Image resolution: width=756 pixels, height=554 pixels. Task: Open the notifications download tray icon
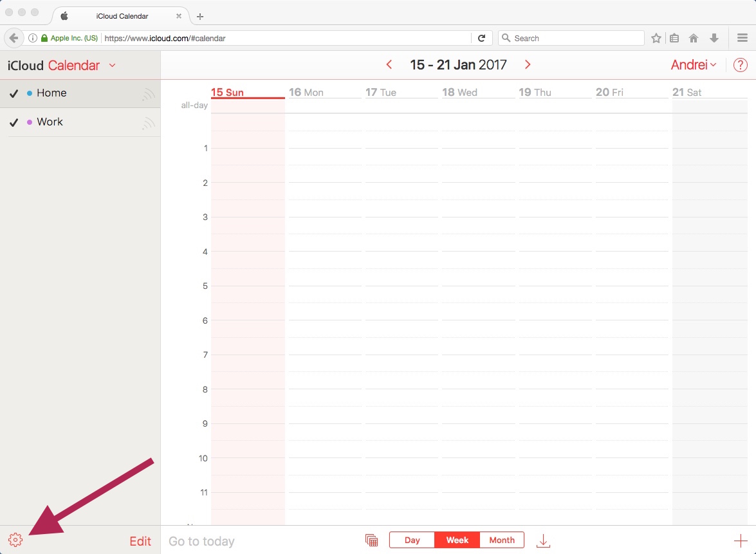[x=544, y=540]
